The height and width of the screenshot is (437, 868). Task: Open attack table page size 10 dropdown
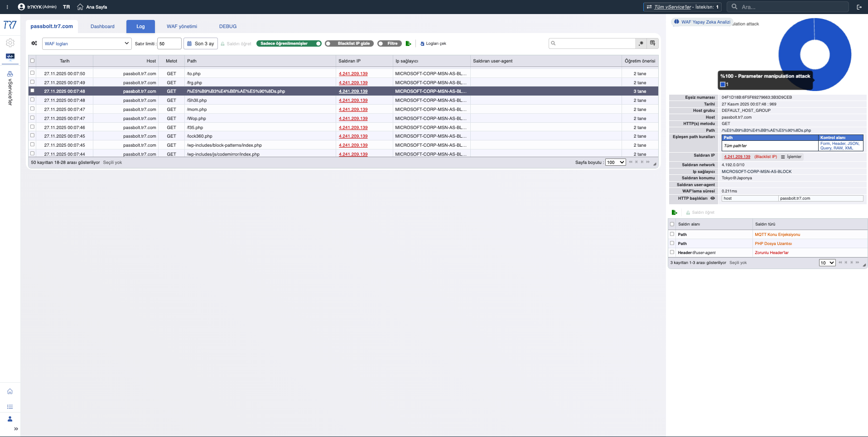[x=827, y=263]
